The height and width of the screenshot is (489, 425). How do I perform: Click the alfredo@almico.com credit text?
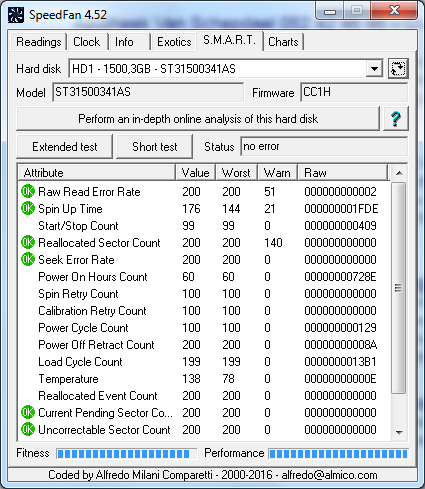(x=329, y=475)
